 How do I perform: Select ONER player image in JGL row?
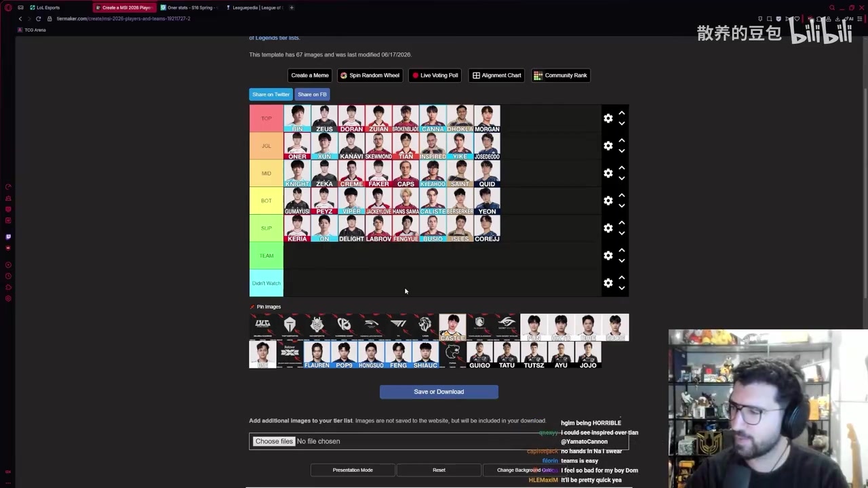pyautogui.click(x=297, y=146)
